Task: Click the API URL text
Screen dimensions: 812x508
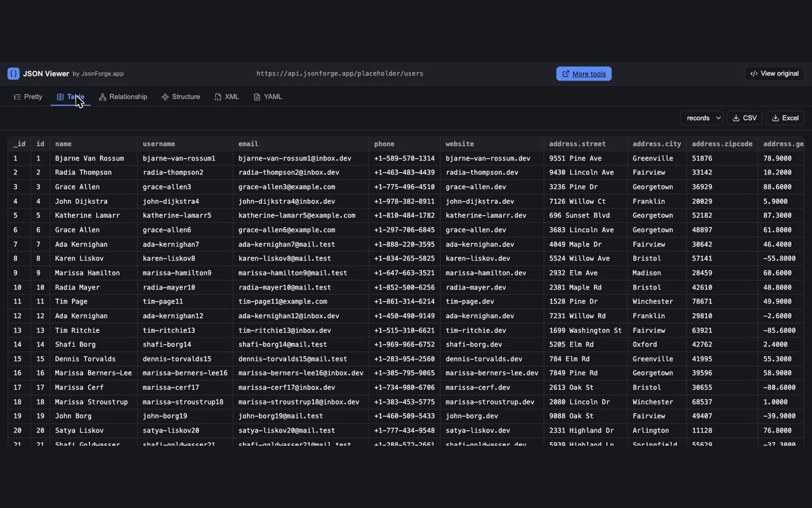Action: pos(339,74)
